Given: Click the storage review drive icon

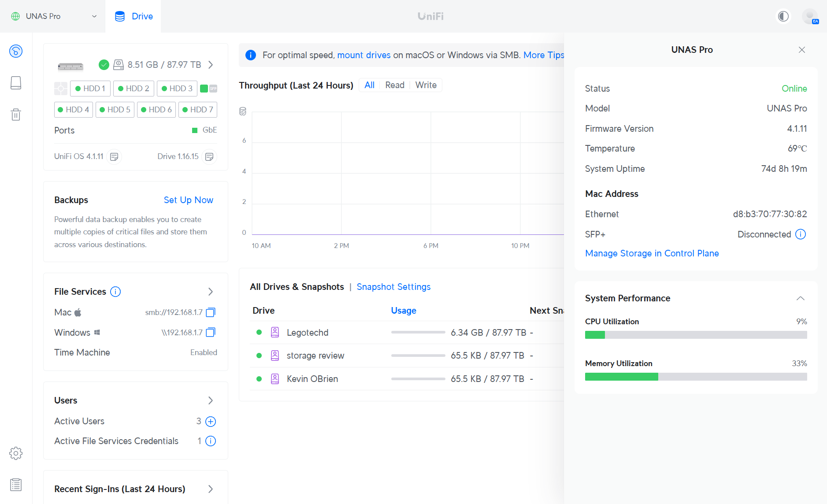Looking at the screenshot, I should tap(275, 356).
